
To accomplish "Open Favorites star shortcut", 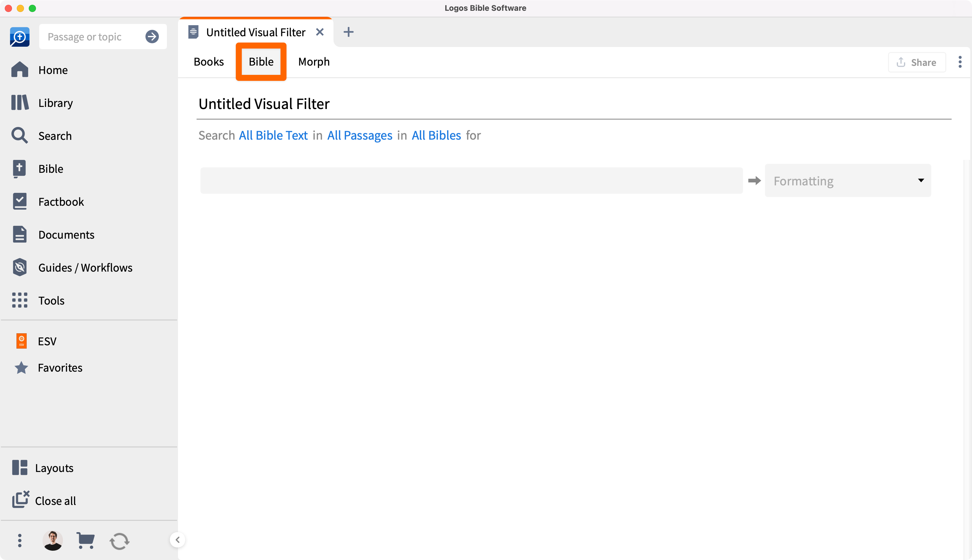I will [48, 368].
